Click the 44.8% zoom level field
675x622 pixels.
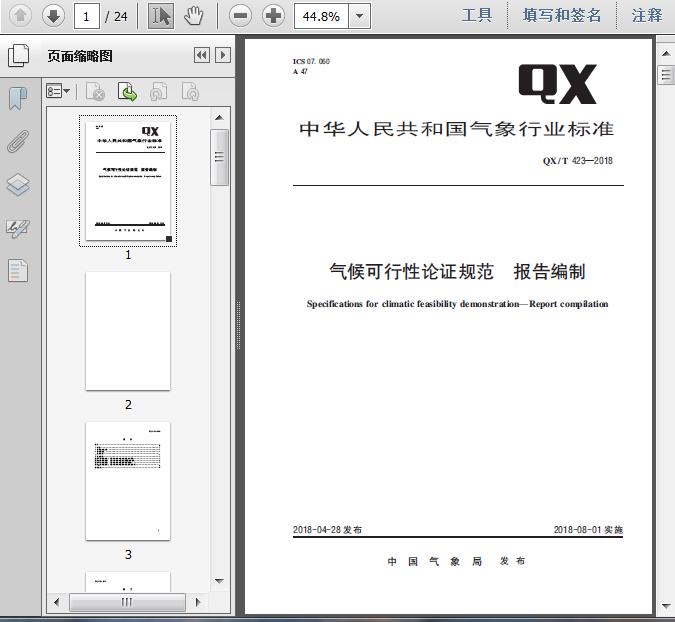(321, 16)
